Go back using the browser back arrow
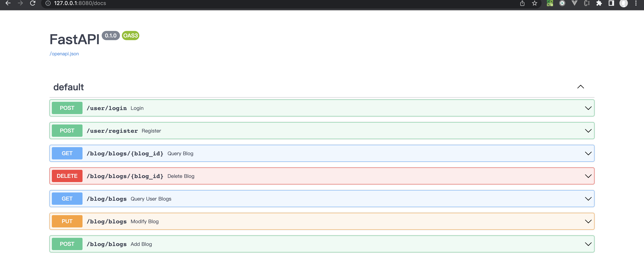The height and width of the screenshot is (262, 644). (8, 3)
